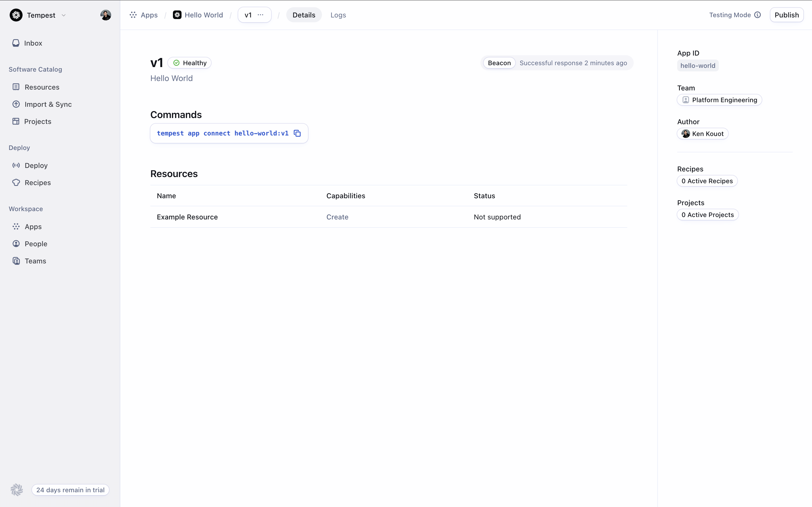The image size is (812, 507).
Task: Switch to the Logs tab
Action: 338,15
